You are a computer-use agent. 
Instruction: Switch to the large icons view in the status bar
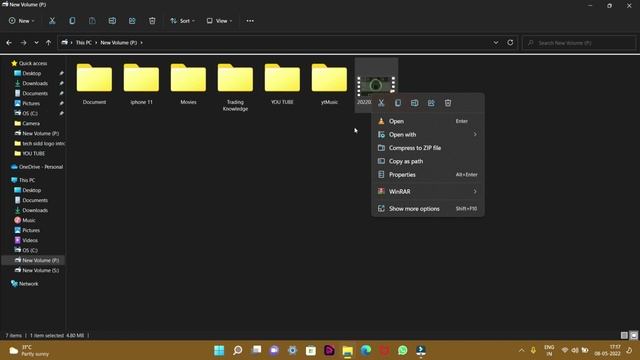coord(633,335)
